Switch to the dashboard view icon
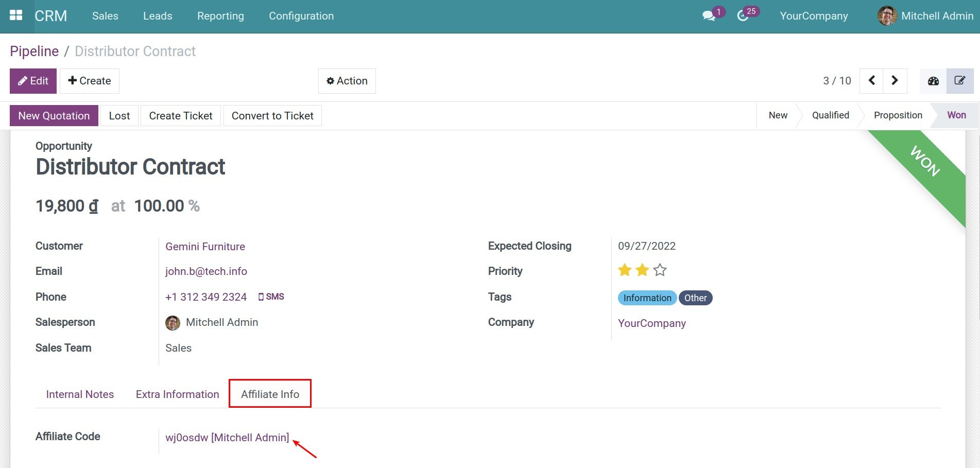This screenshot has height=468, width=980. tap(933, 81)
